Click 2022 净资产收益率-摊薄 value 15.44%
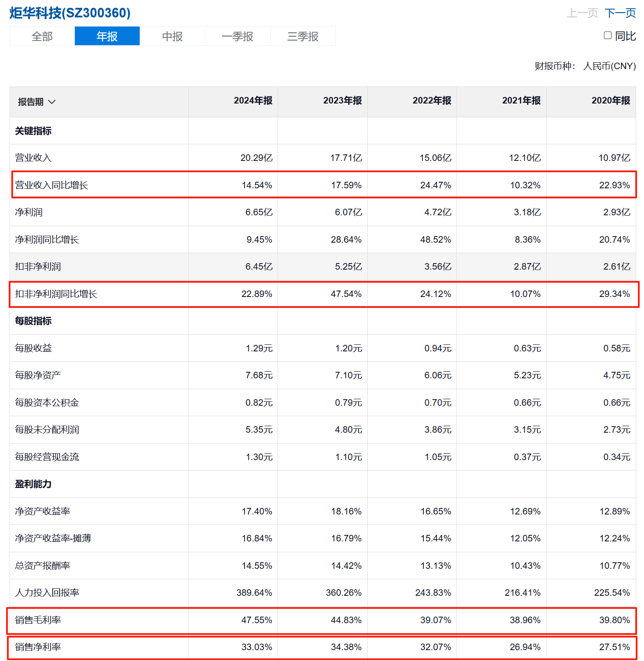Image resolution: width=644 pixels, height=661 pixels. 436,538
